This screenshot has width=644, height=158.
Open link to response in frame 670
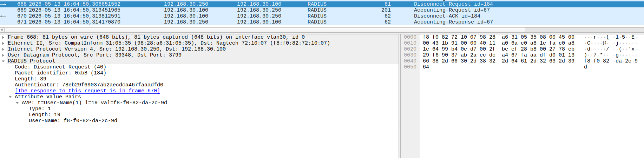87,91
